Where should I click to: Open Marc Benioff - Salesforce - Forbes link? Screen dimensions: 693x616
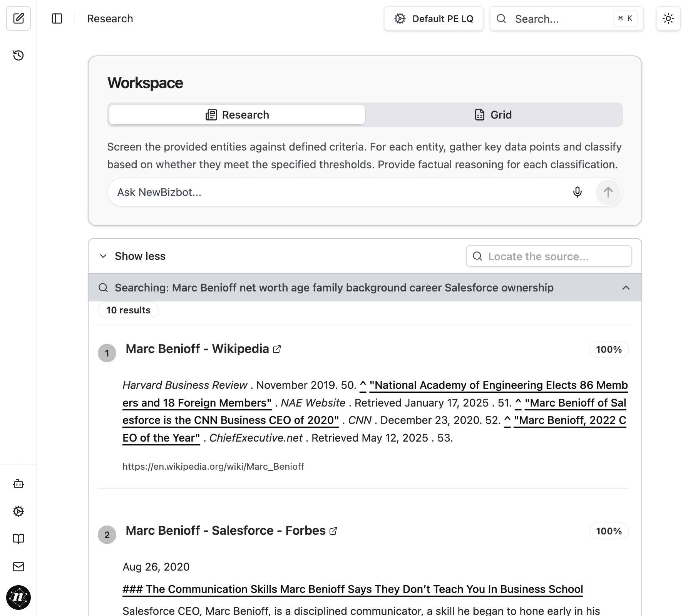[x=333, y=531]
